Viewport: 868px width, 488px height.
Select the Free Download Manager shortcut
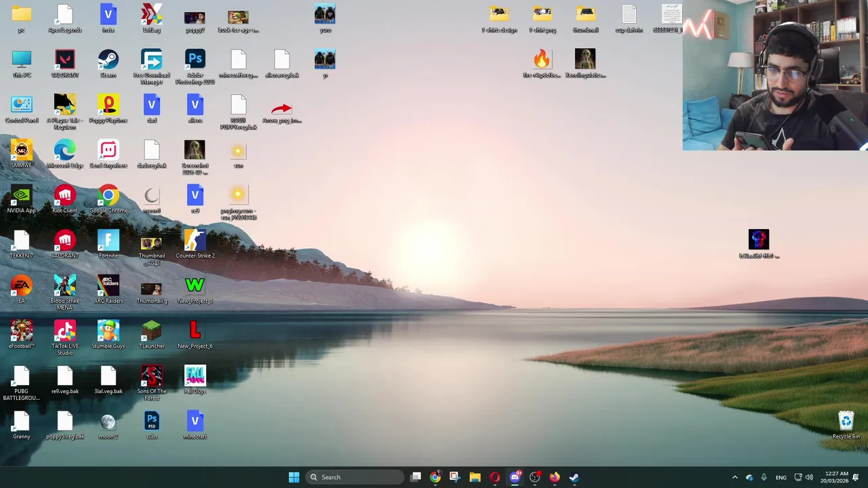point(151,67)
